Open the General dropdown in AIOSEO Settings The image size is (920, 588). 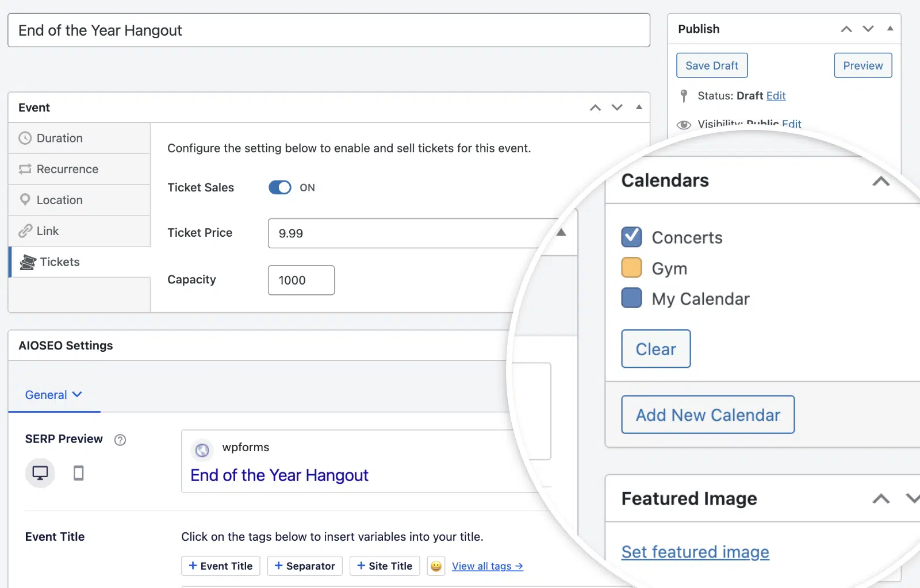coord(53,395)
